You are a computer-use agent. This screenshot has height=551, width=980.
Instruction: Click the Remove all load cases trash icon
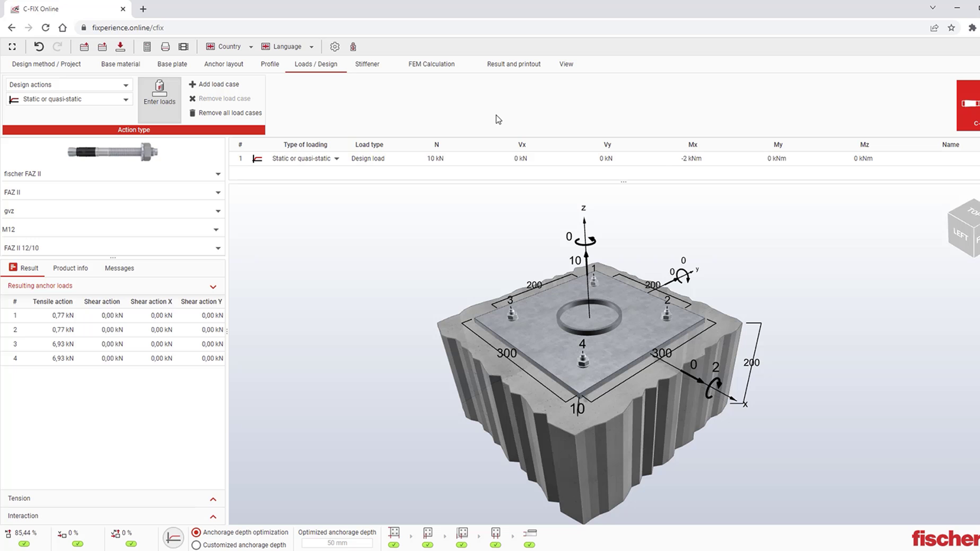193,113
